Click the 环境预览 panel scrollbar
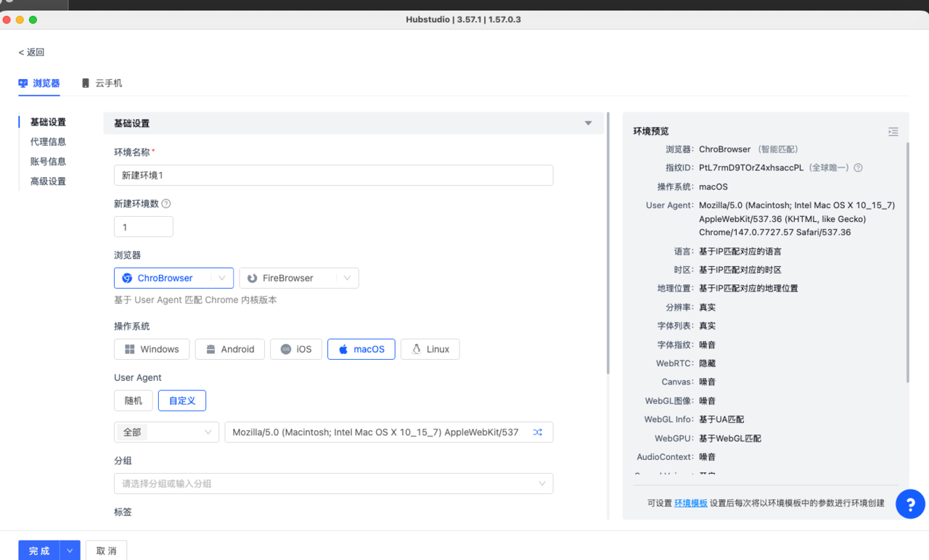 pyautogui.click(x=907, y=263)
